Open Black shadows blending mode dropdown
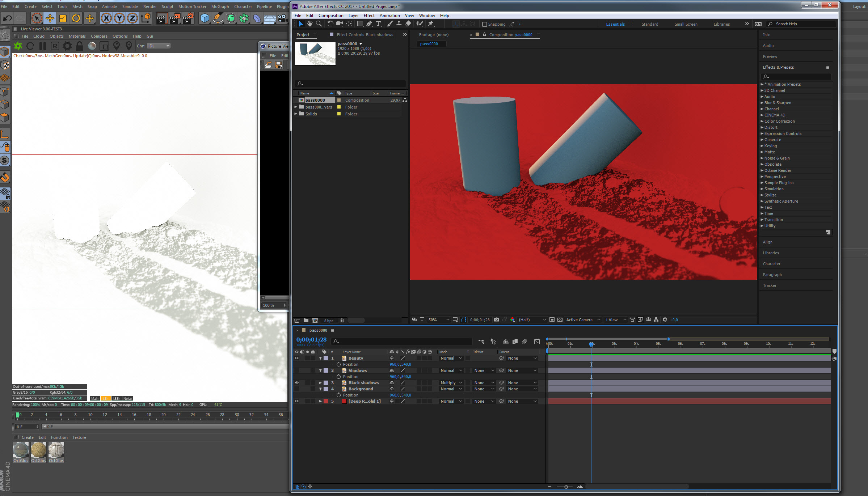 (x=451, y=383)
